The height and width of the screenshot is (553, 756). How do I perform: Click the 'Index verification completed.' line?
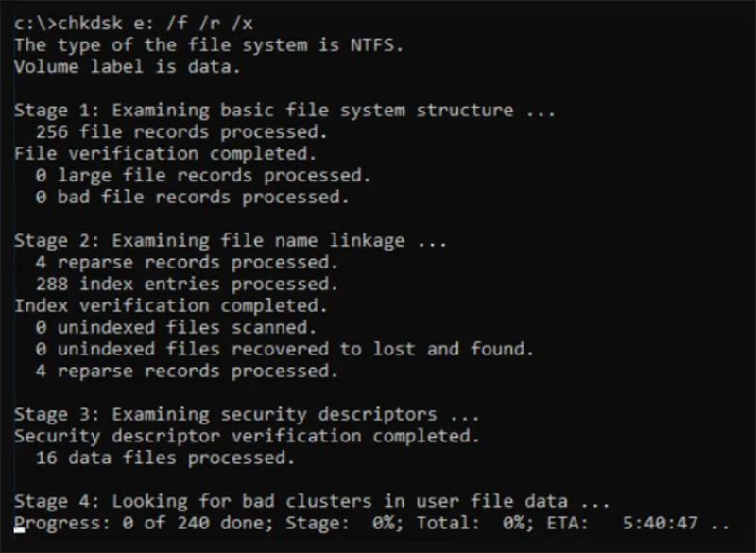[x=171, y=305]
